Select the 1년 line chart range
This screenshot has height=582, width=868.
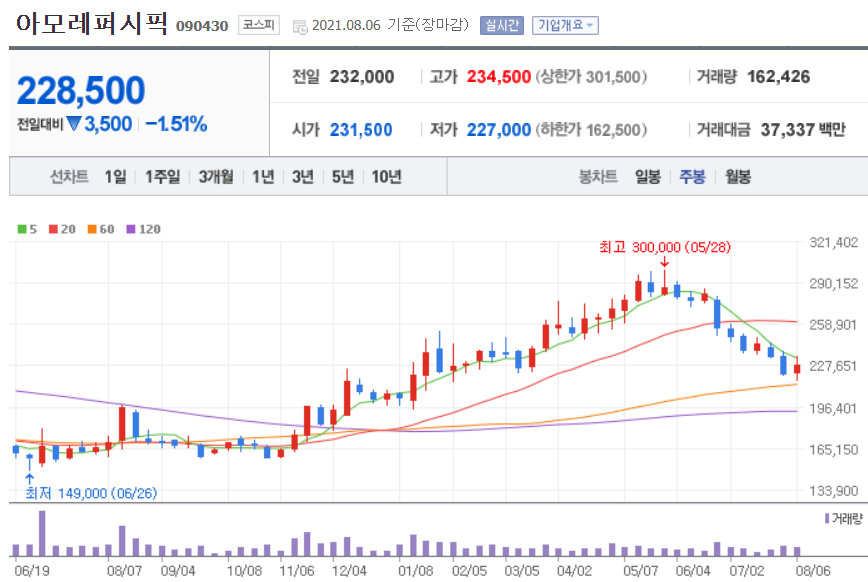[x=263, y=177]
